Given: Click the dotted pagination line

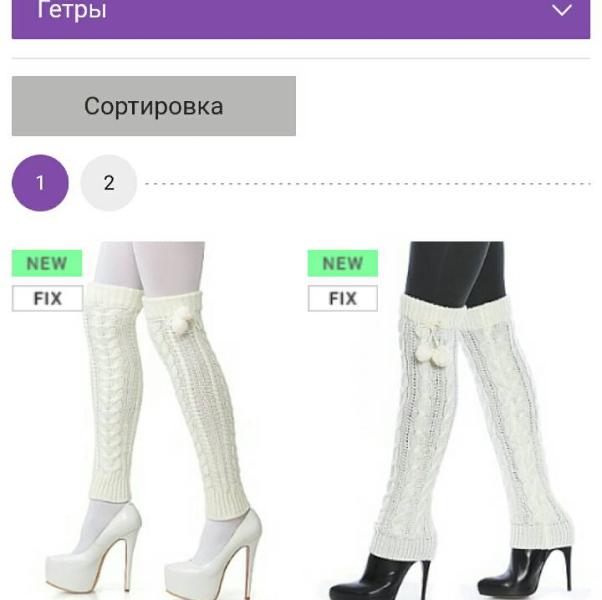Looking at the screenshot, I should point(367,184).
